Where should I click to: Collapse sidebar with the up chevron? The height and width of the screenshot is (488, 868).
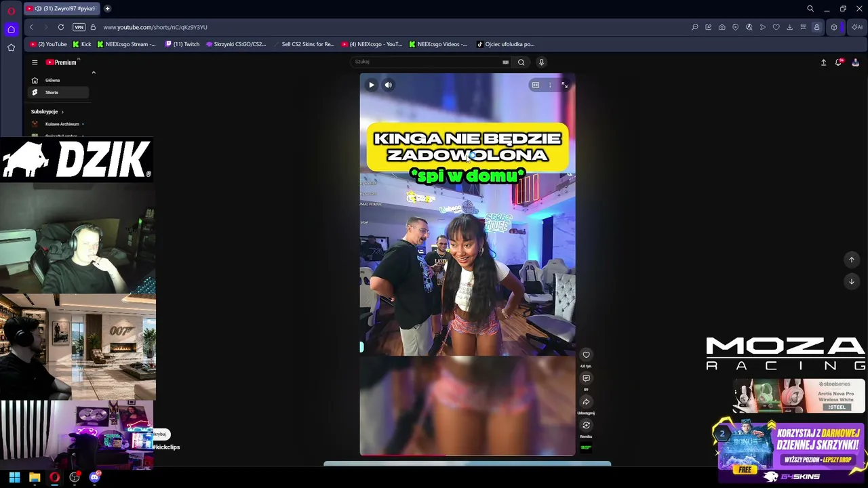(94, 73)
